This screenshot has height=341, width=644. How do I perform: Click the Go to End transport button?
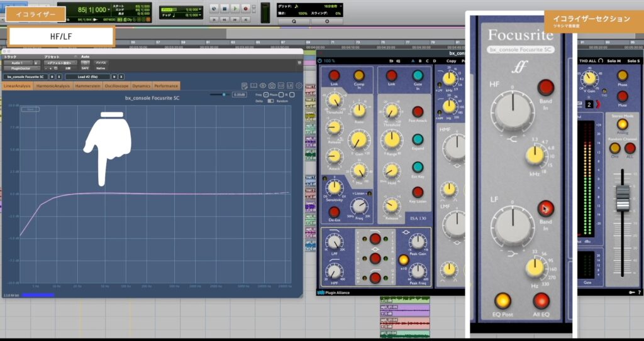(x=246, y=19)
